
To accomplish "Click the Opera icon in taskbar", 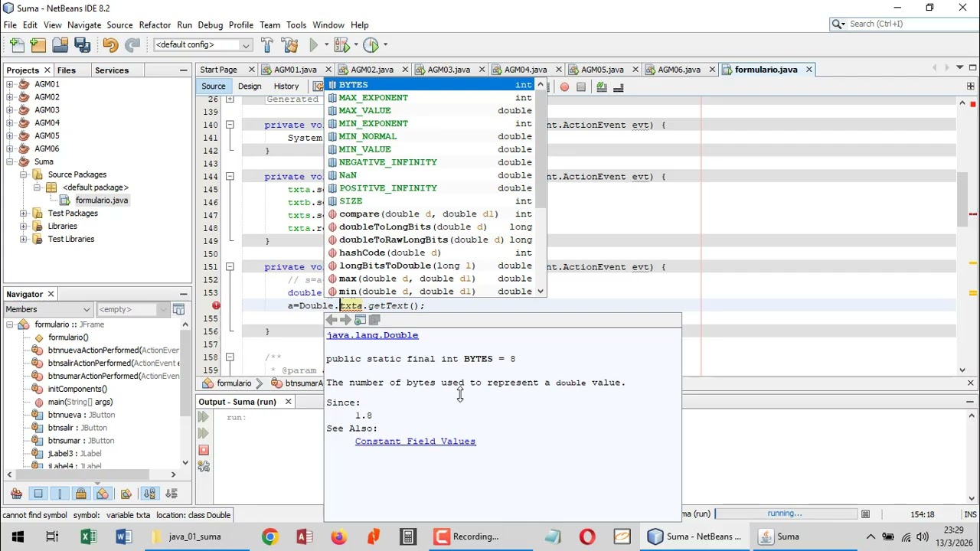I will pos(587,536).
